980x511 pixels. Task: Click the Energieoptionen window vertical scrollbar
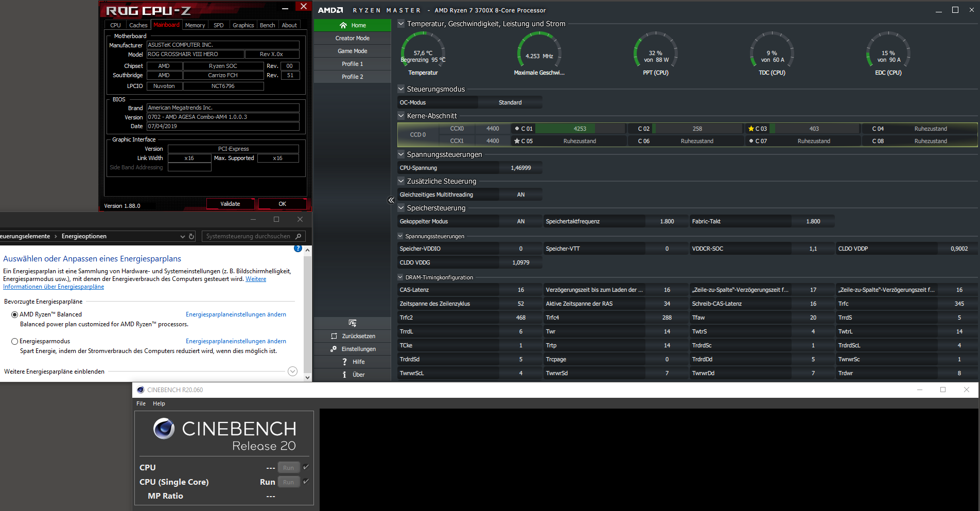click(308, 314)
